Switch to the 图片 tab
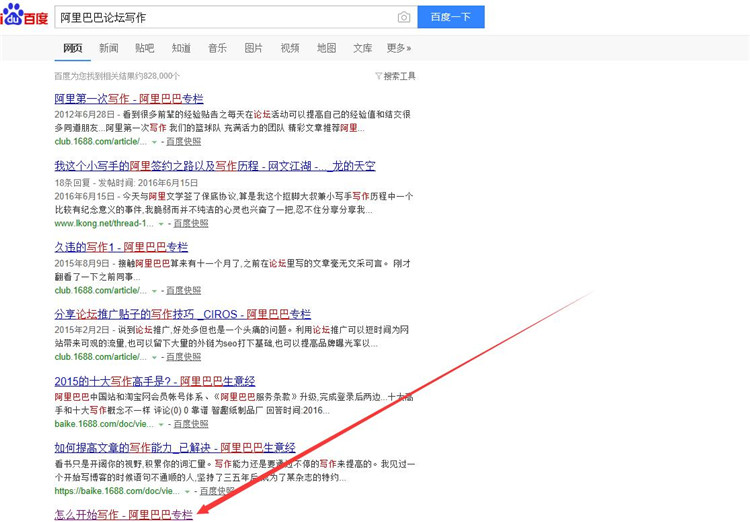The width and height of the screenshot is (750, 522). click(x=253, y=48)
